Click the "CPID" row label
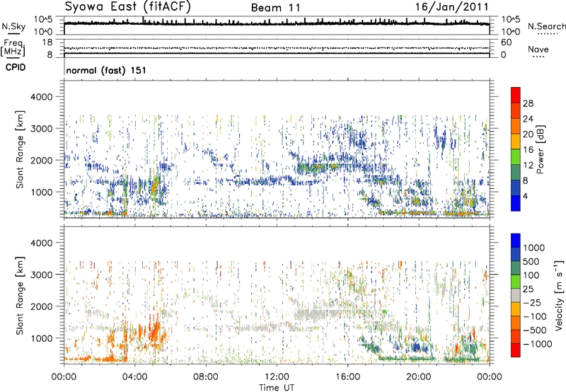This screenshot has height=392, width=566. [x=16, y=67]
